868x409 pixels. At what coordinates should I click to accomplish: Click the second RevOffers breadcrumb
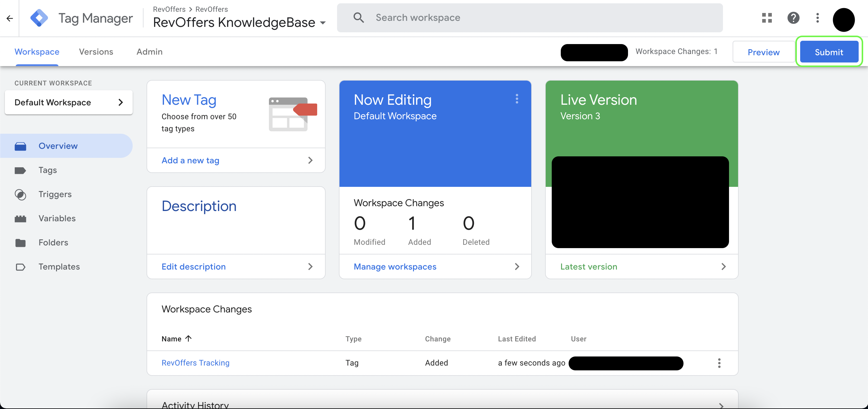(212, 9)
